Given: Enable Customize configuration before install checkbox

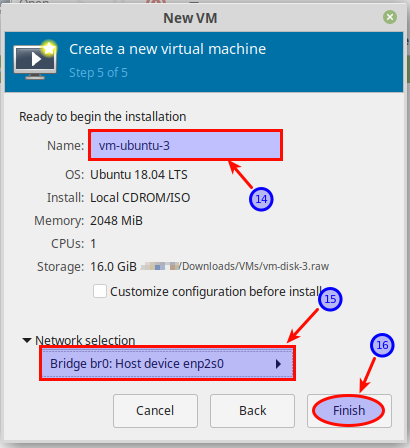Looking at the screenshot, I should point(100,291).
